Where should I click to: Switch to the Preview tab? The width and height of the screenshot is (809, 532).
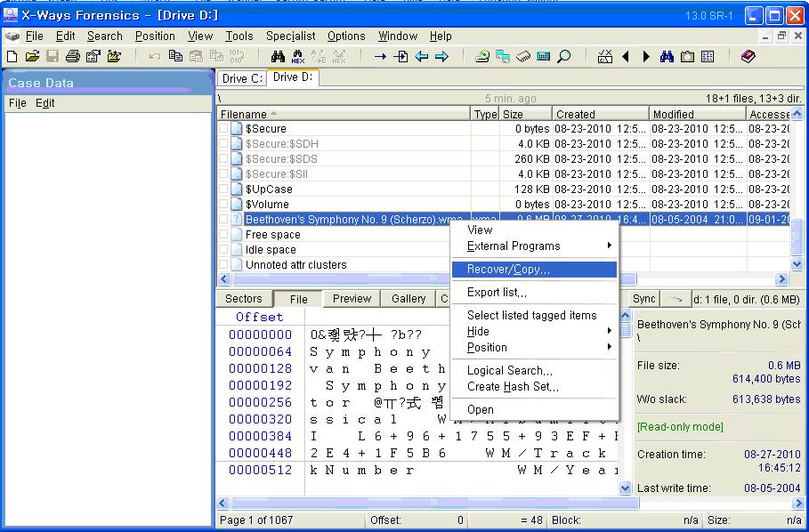(x=352, y=299)
